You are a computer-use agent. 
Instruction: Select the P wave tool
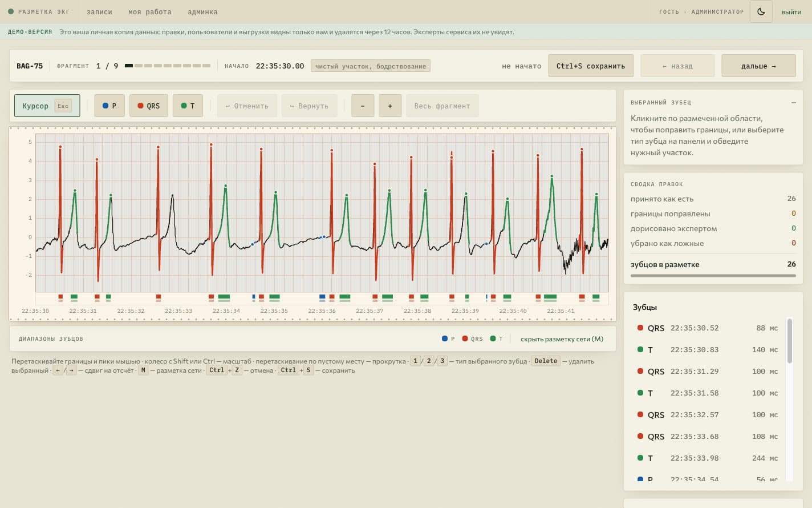coord(109,106)
